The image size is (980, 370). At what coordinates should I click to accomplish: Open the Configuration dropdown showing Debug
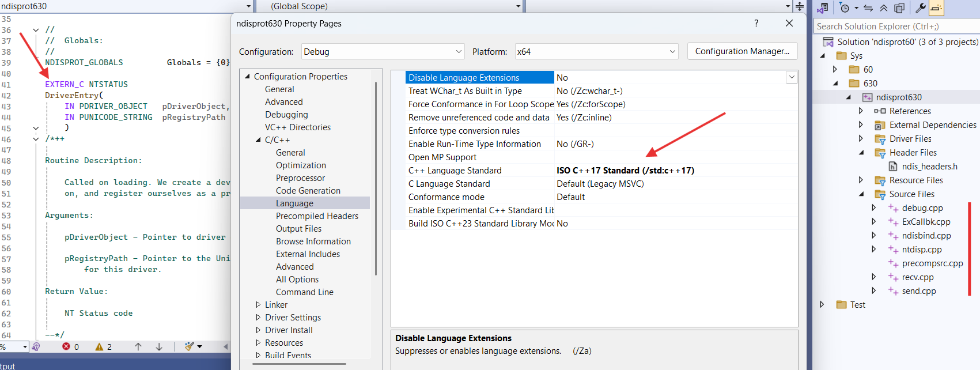point(383,52)
